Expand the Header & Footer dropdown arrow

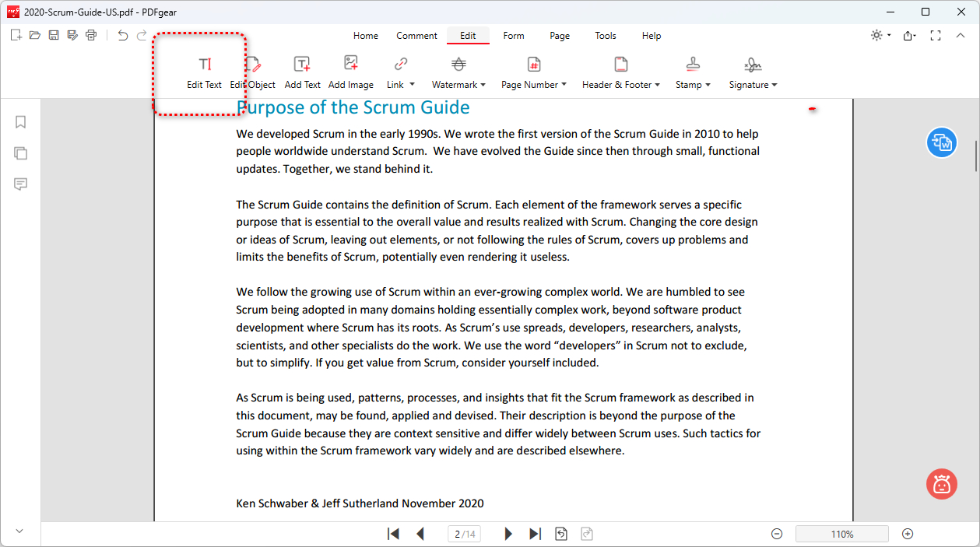pyautogui.click(x=657, y=85)
